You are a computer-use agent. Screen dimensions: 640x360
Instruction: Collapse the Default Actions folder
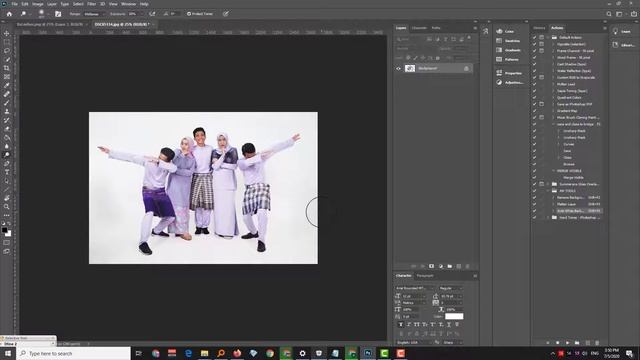coord(548,38)
